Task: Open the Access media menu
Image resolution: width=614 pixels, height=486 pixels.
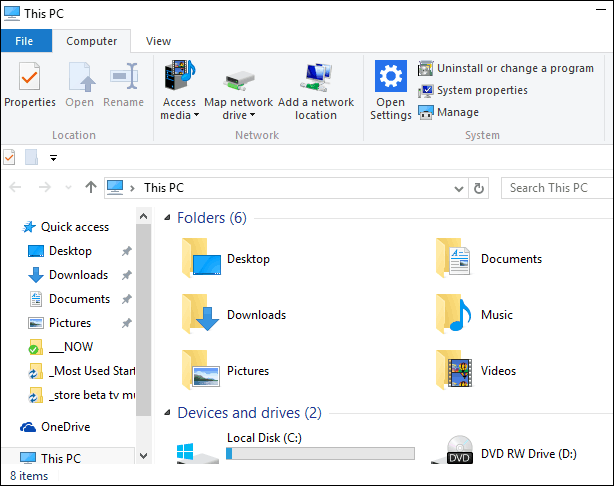Action: pyautogui.click(x=179, y=90)
